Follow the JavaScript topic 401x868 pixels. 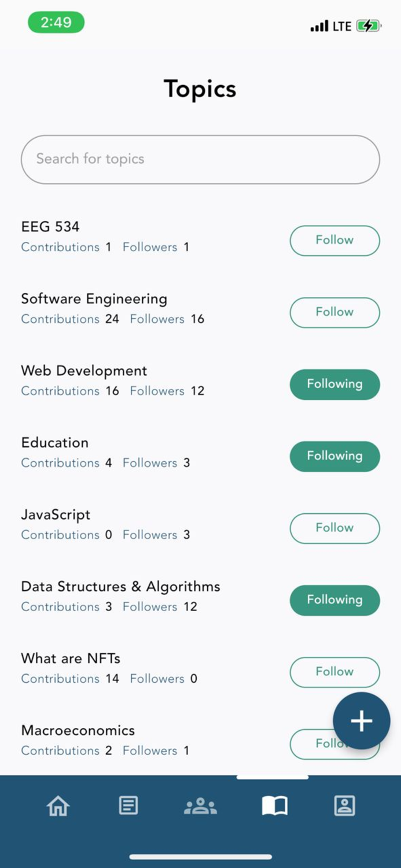point(334,528)
